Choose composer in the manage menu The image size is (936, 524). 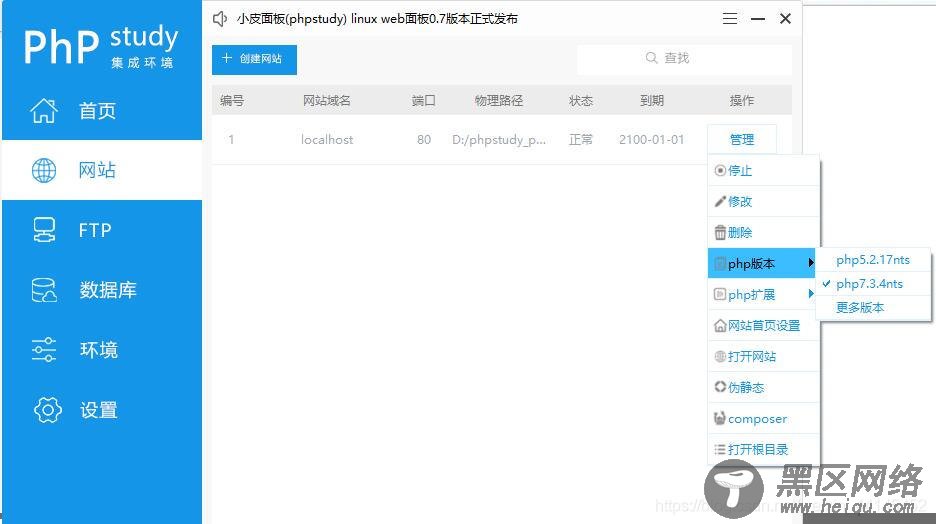763,418
